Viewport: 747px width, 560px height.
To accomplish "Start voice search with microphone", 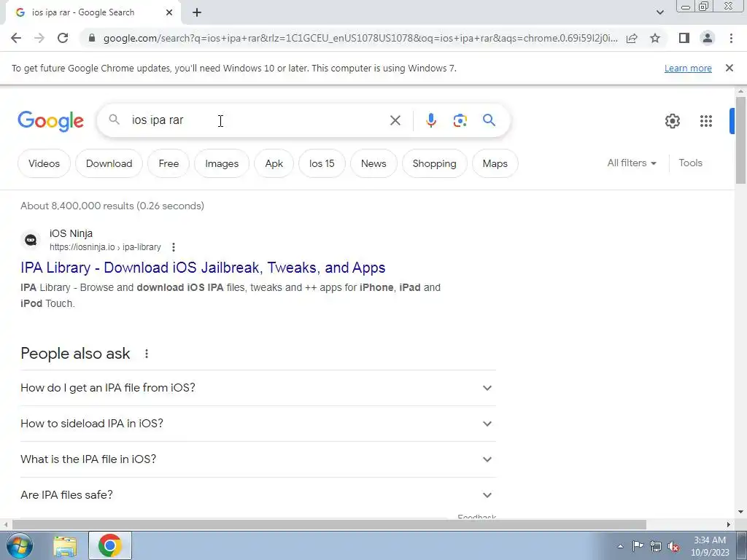I will click(430, 120).
